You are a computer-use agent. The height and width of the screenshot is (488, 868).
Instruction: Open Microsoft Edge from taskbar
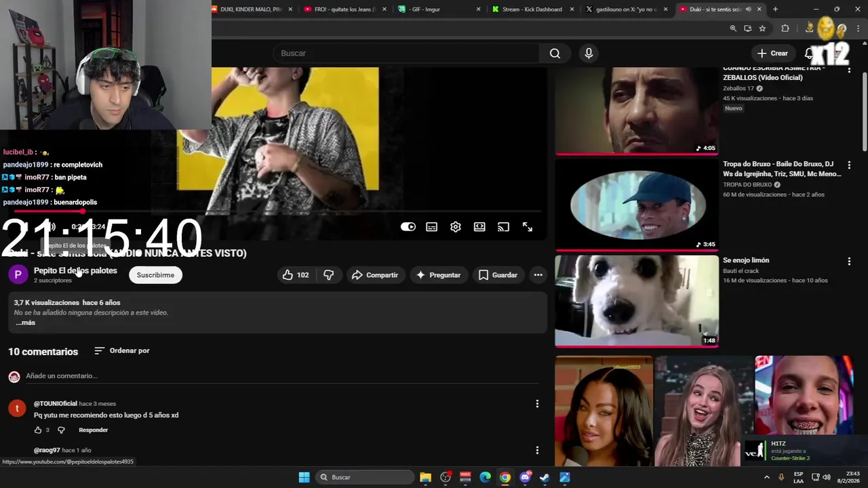pyautogui.click(x=486, y=477)
